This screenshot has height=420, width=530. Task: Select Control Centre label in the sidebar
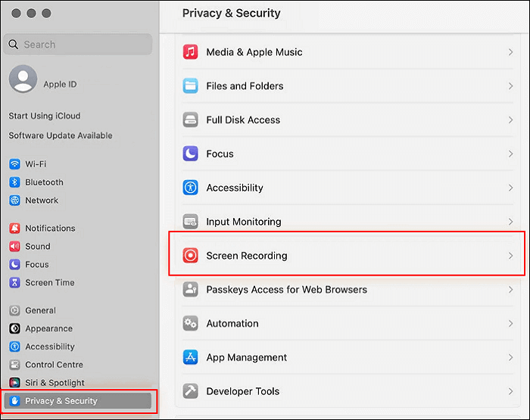[x=54, y=365]
